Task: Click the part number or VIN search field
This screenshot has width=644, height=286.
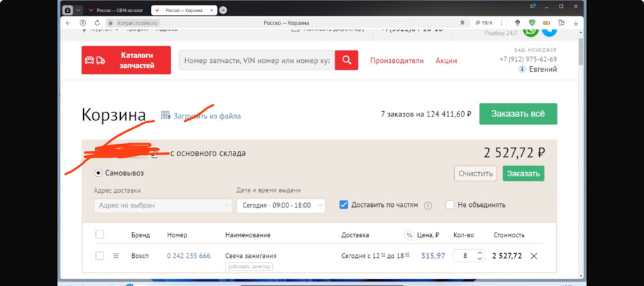Action: 257,60
